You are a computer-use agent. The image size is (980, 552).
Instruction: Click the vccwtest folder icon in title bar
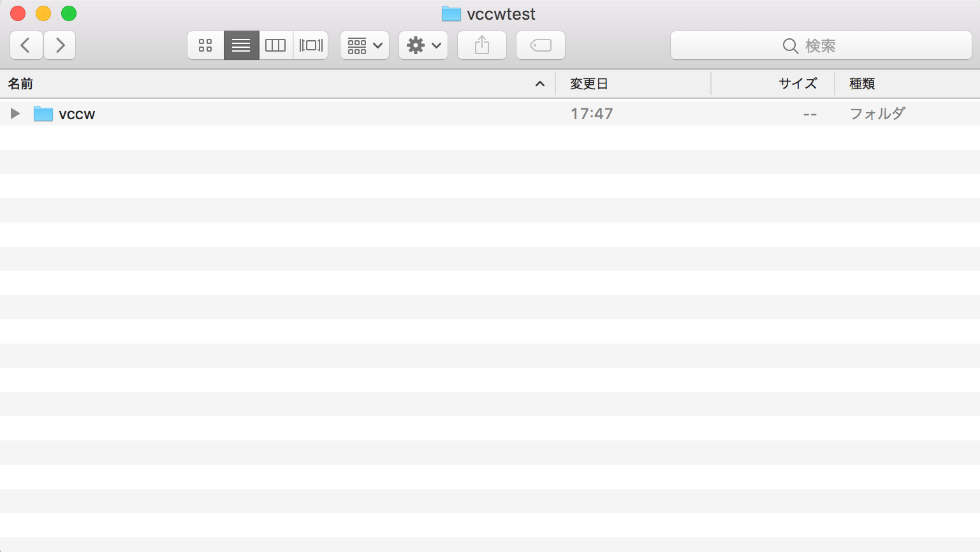(x=451, y=13)
